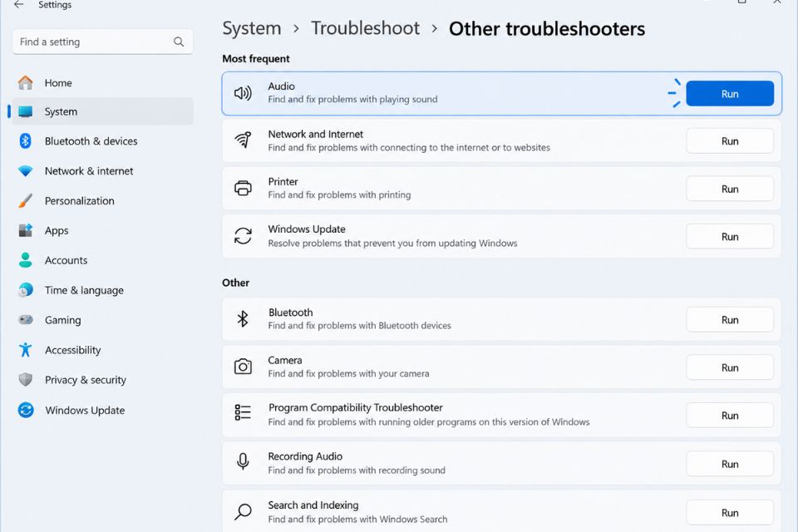798x532 pixels.
Task: Run the Audio troubleshooter
Action: click(x=730, y=94)
